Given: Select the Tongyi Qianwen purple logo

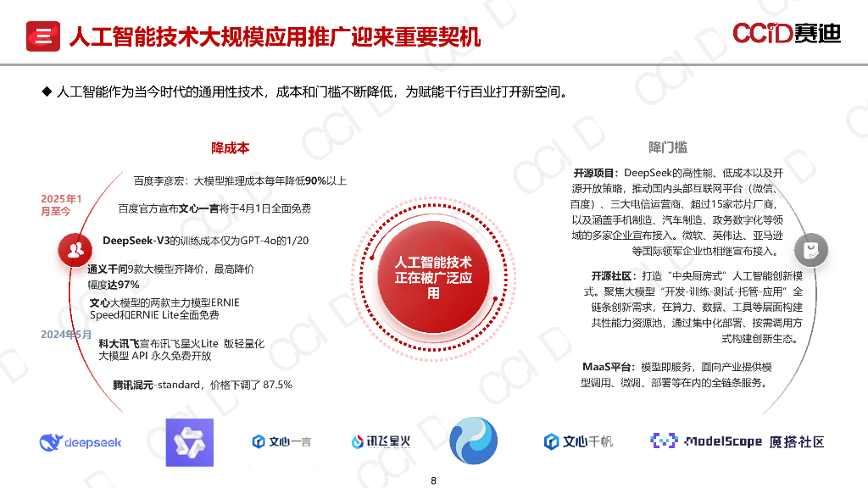Looking at the screenshot, I should click(190, 441).
